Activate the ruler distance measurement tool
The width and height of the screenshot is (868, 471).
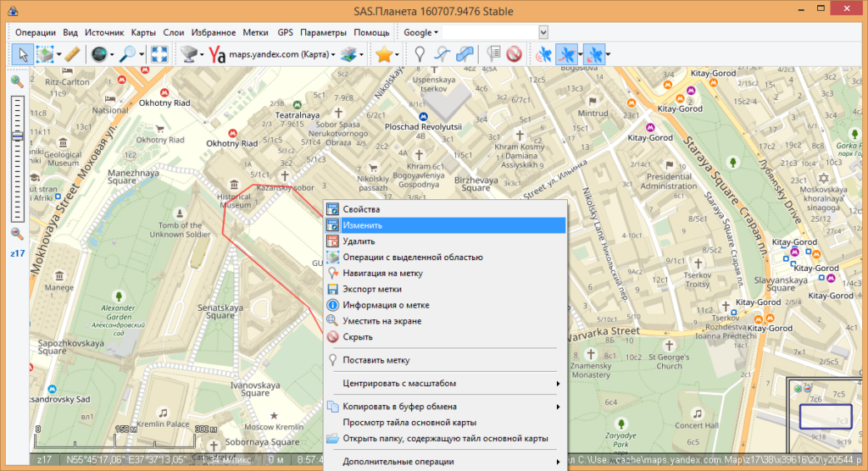coord(72,54)
